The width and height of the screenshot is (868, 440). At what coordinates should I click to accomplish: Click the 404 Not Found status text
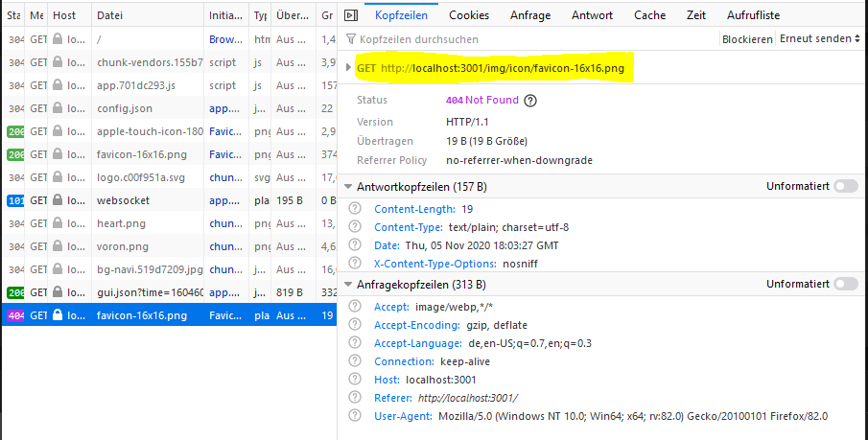[x=482, y=101]
